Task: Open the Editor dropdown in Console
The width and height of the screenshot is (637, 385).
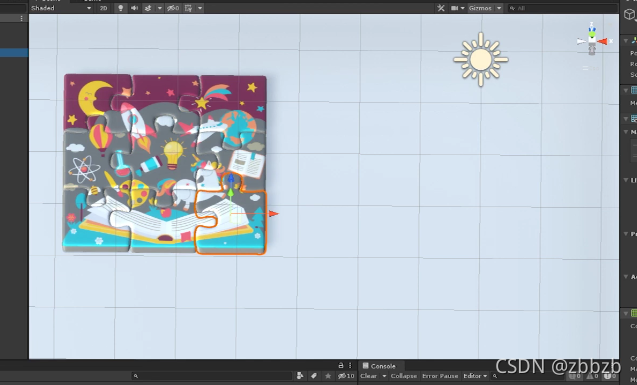Action: (474, 376)
